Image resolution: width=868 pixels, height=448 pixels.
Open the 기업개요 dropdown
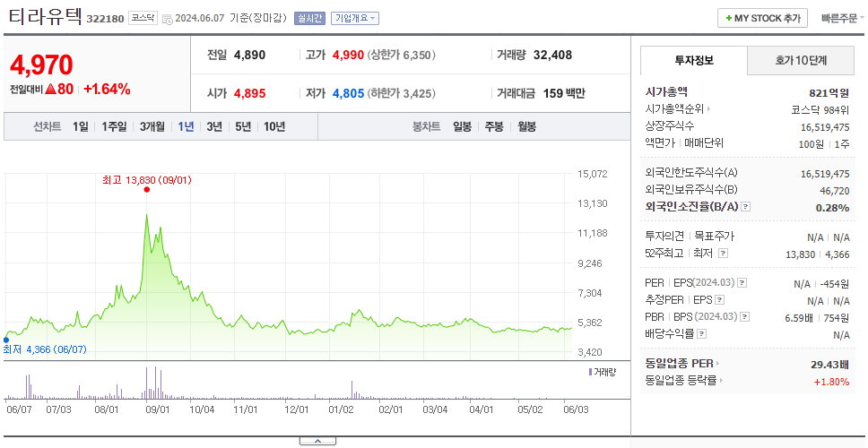[355, 18]
